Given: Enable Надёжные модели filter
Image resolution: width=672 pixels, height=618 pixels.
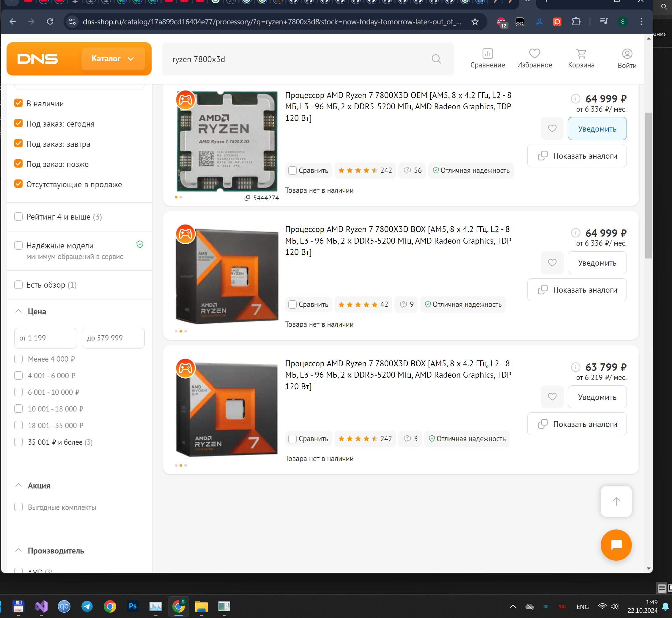Looking at the screenshot, I should point(18,245).
